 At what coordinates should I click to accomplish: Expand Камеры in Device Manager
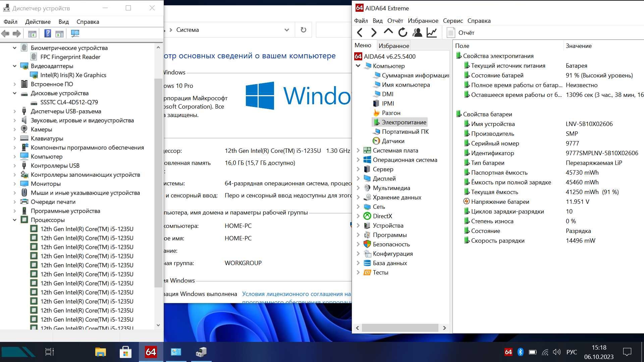coord(14,129)
